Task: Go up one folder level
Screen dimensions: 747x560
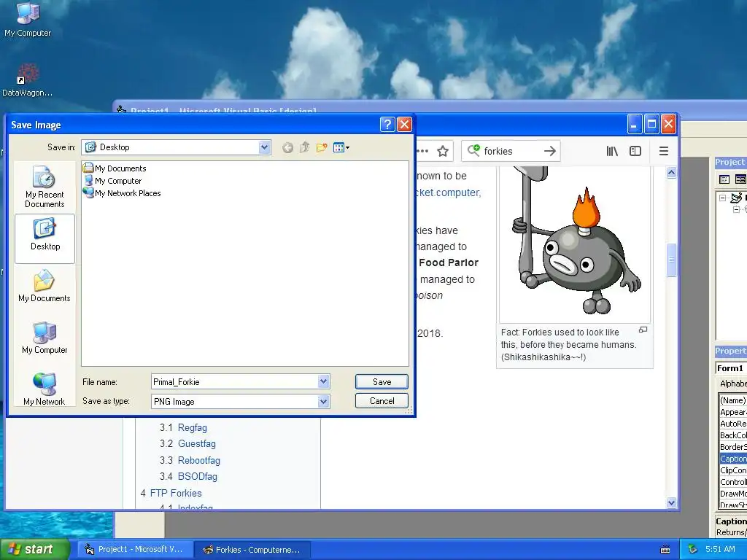Action: click(305, 147)
